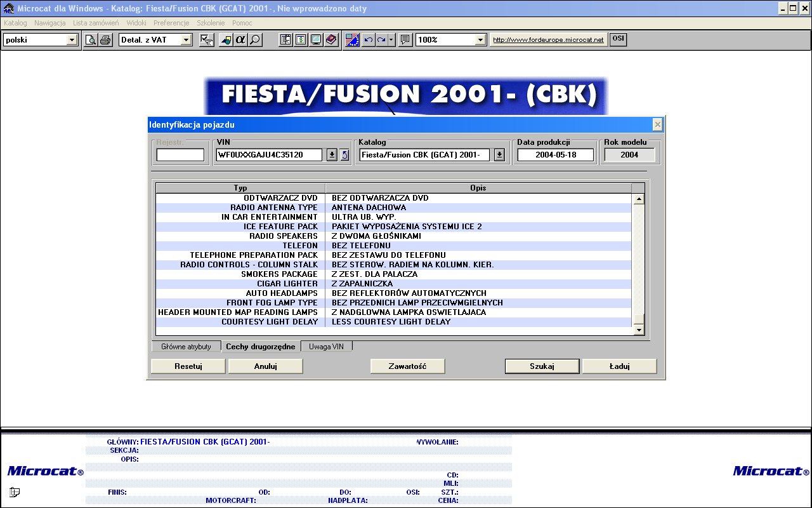This screenshot has height=508, width=812.
Task: Click the VIN input field
Action: [270, 155]
